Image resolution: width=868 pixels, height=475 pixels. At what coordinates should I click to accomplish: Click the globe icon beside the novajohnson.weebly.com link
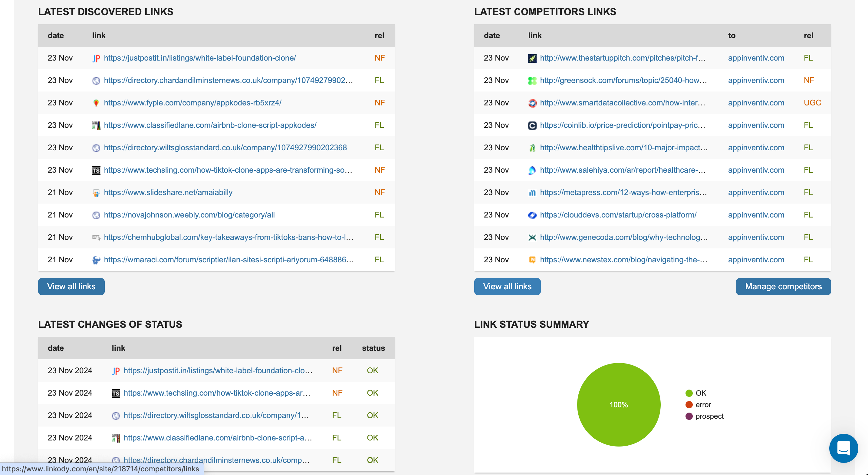click(x=96, y=215)
